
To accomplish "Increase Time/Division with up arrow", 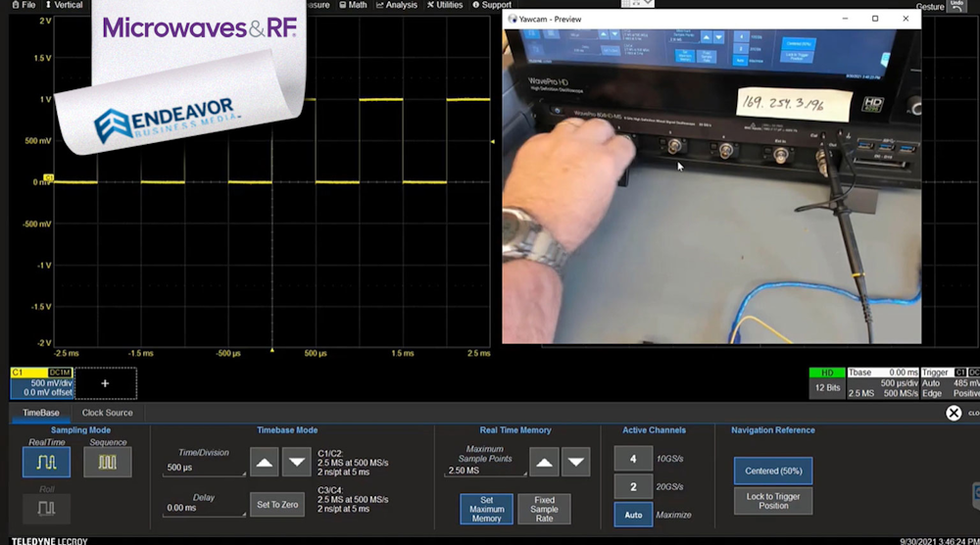I will pyautogui.click(x=264, y=462).
